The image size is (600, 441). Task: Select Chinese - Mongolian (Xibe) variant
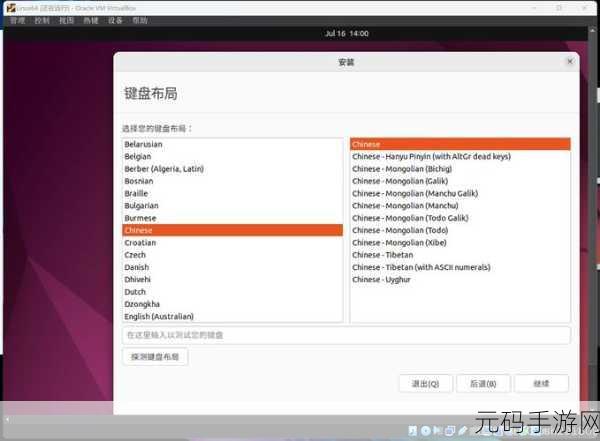(x=460, y=243)
